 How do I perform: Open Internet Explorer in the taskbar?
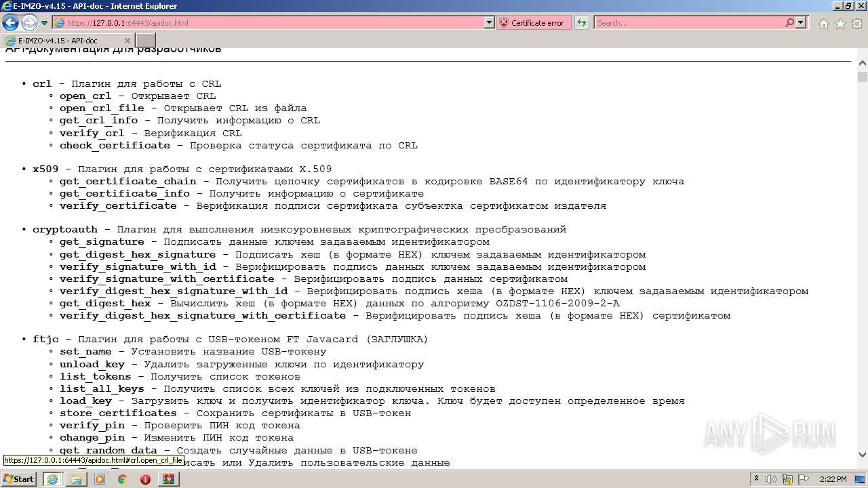point(52,479)
